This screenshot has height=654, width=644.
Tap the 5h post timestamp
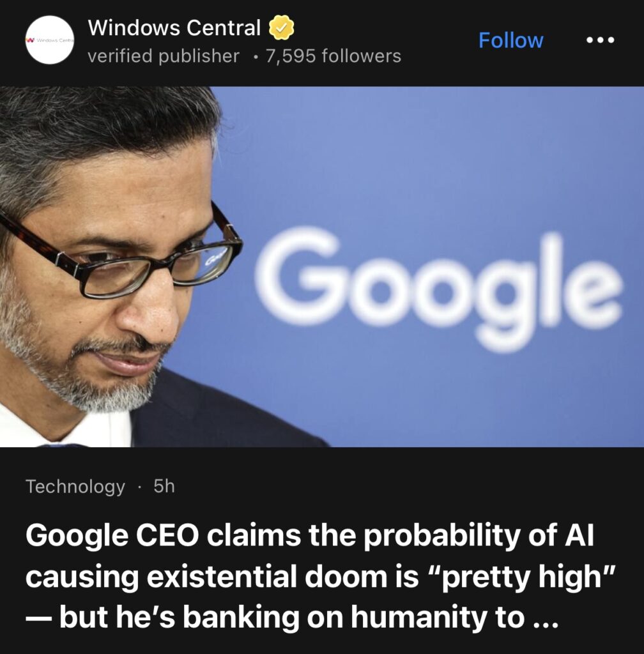164,486
